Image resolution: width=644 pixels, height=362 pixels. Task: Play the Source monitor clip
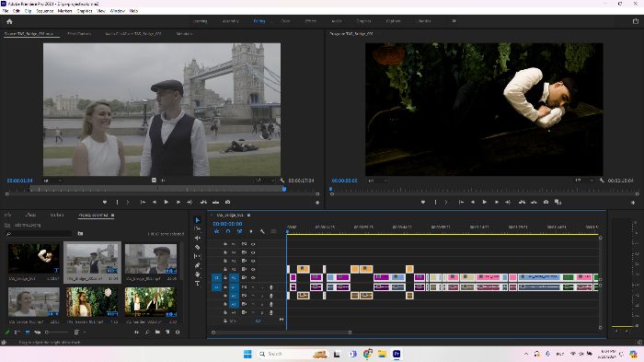(166, 202)
